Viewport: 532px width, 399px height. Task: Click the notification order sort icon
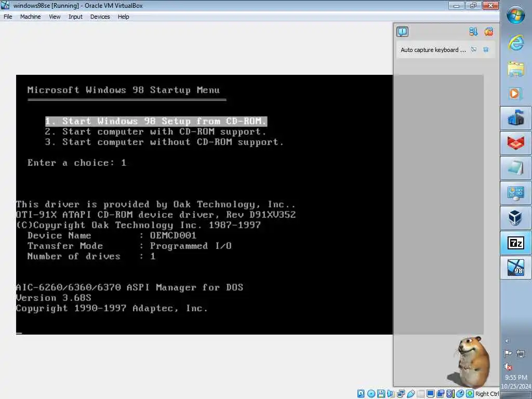(473, 32)
